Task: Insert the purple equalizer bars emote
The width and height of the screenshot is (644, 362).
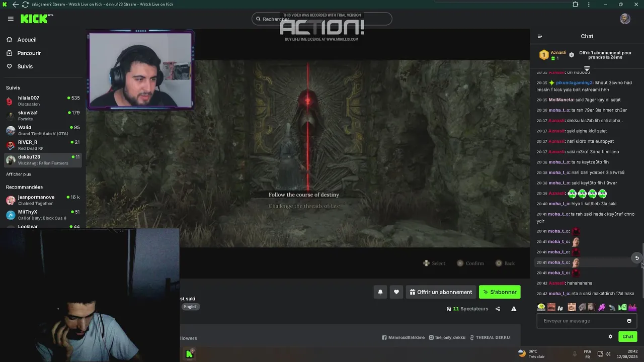Action: (632, 307)
